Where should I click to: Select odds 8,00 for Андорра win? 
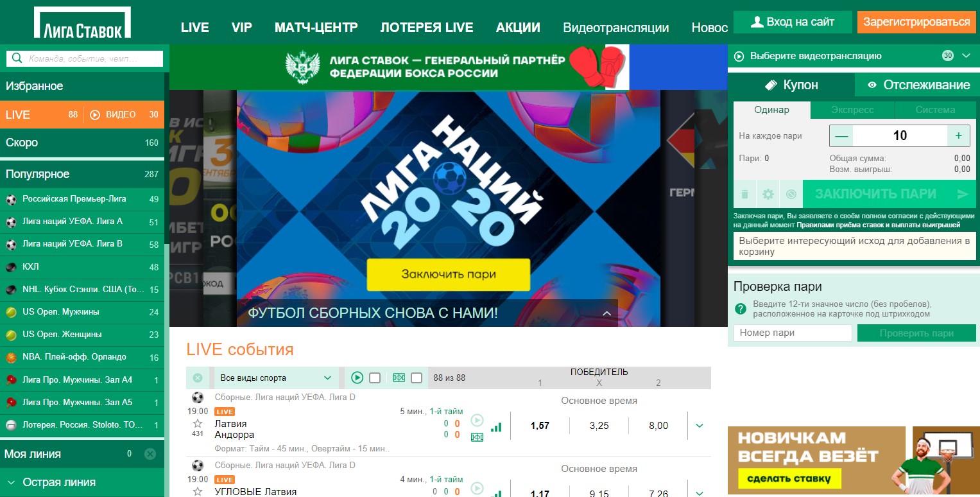point(658,426)
